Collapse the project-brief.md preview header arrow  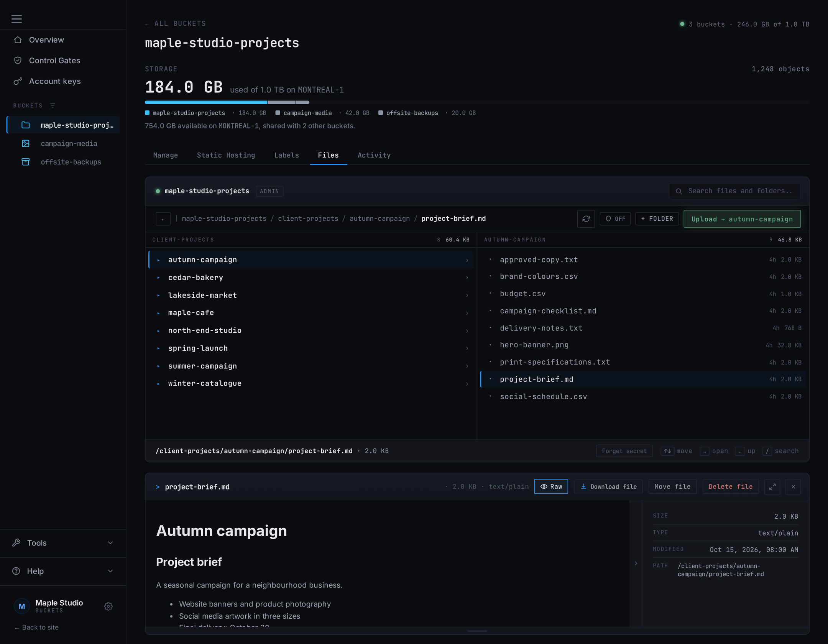coord(158,487)
